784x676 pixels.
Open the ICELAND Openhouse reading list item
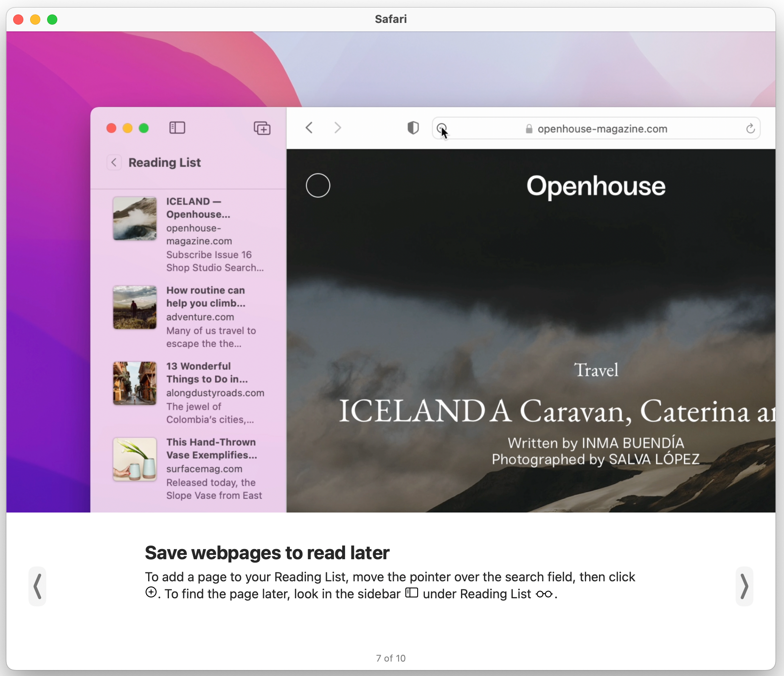tap(188, 234)
